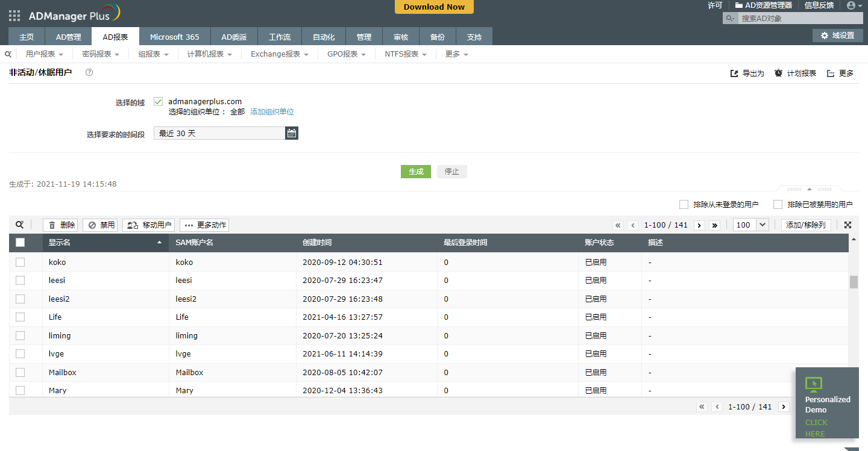Go to next page arrow
868x451 pixels.
pos(699,225)
